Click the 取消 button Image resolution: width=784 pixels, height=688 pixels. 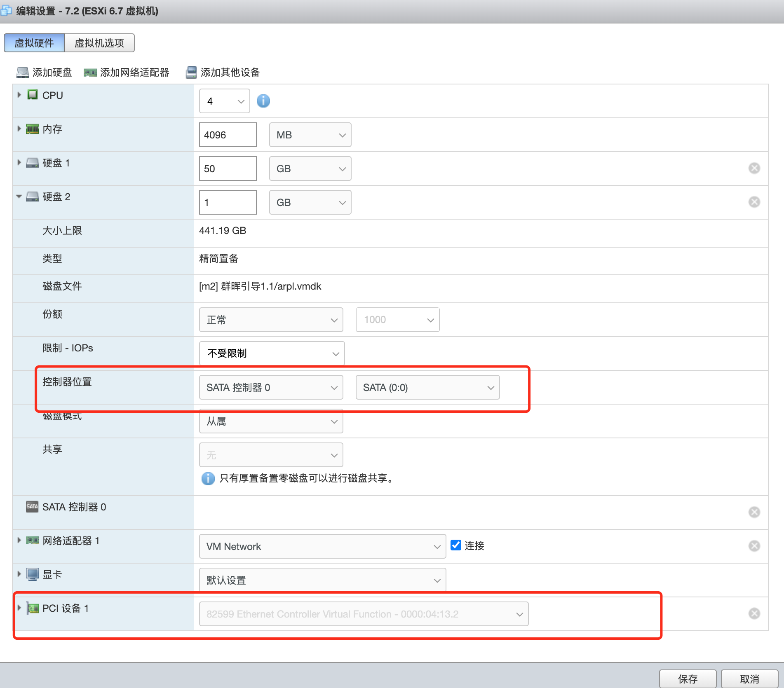click(x=749, y=679)
